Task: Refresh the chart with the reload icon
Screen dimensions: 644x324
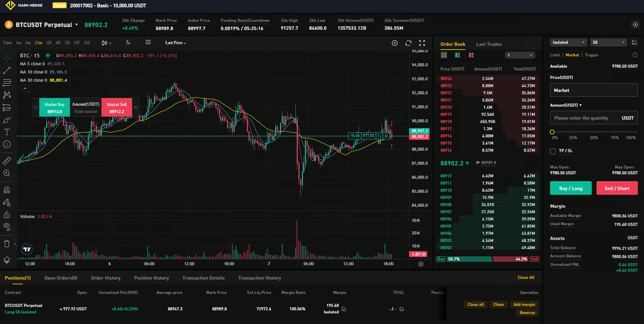Action: (x=408, y=43)
